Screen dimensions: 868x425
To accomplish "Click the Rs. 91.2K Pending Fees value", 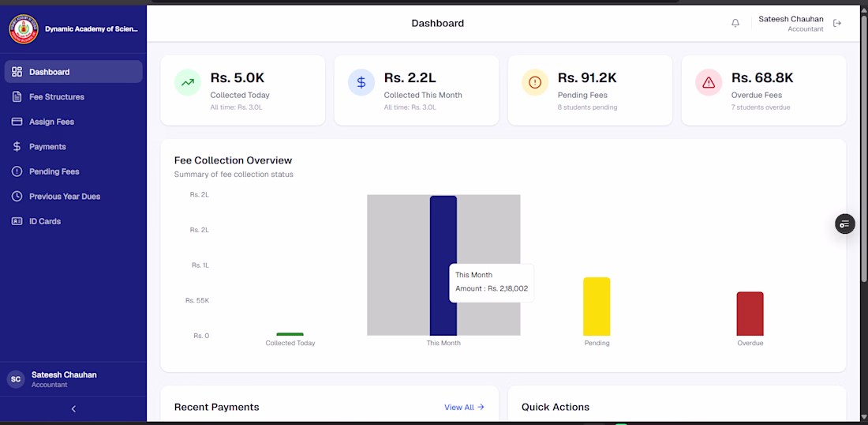I will click(x=587, y=78).
